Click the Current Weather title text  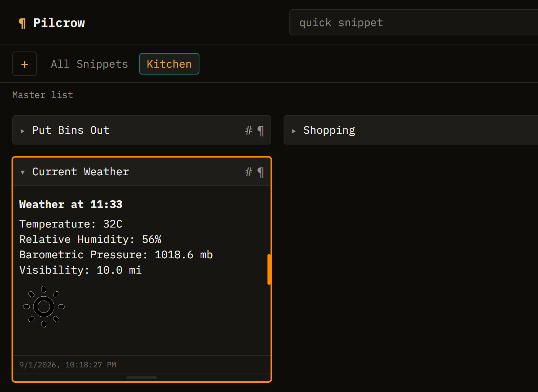(x=81, y=171)
